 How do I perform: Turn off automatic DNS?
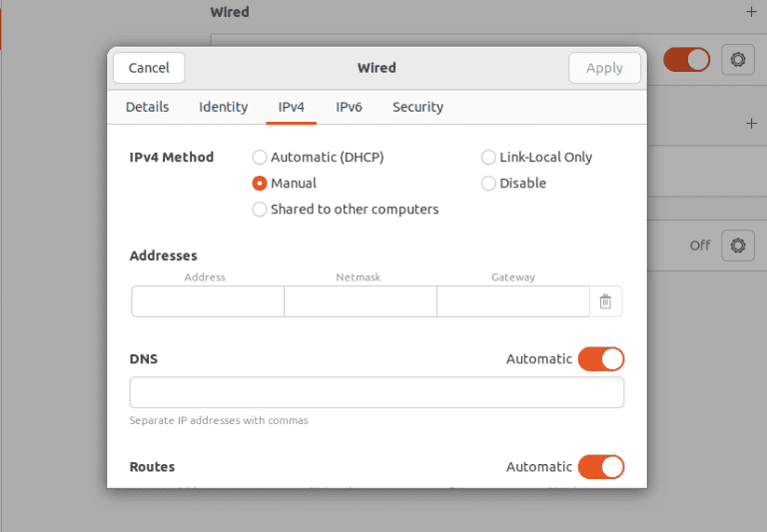601,359
